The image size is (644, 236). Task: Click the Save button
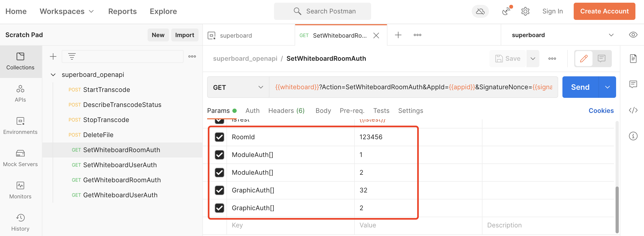tap(508, 59)
